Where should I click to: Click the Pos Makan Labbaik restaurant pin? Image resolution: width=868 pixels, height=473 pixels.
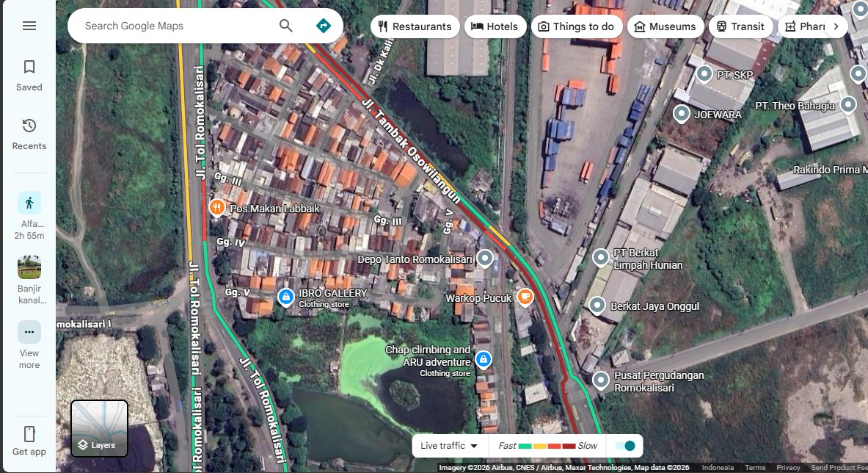coord(216,208)
